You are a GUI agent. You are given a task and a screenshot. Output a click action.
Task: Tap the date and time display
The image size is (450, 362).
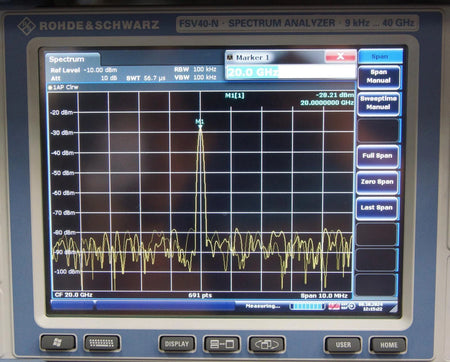371,307
